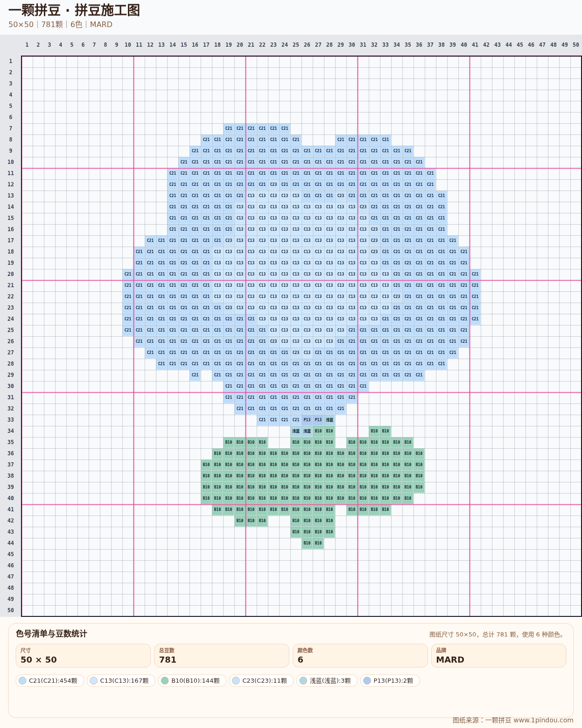Click row header number 50

point(10,610)
